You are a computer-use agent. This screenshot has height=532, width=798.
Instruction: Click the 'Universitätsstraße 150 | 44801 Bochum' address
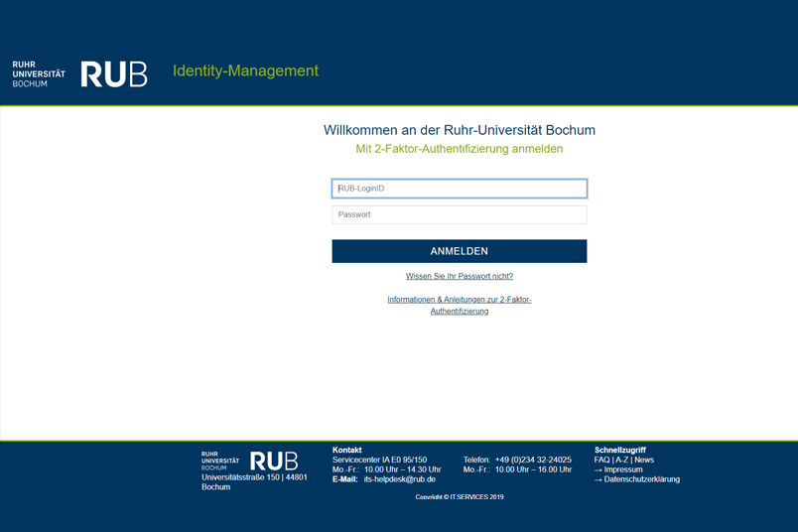254,482
